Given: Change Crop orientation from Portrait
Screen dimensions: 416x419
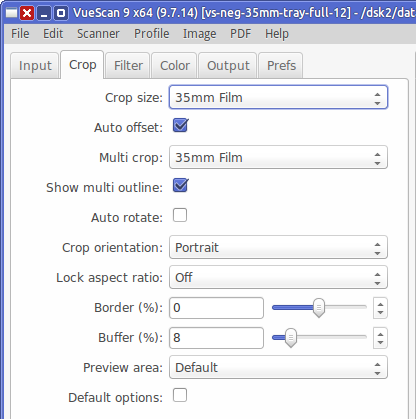Looking at the screenshot, I should pos(278,247).
